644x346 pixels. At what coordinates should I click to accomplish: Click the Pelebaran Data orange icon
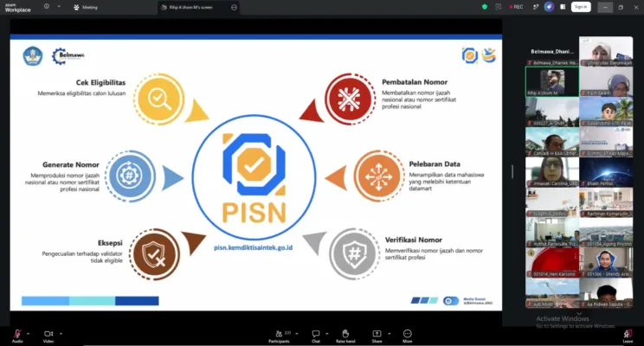tap(378, 176)
